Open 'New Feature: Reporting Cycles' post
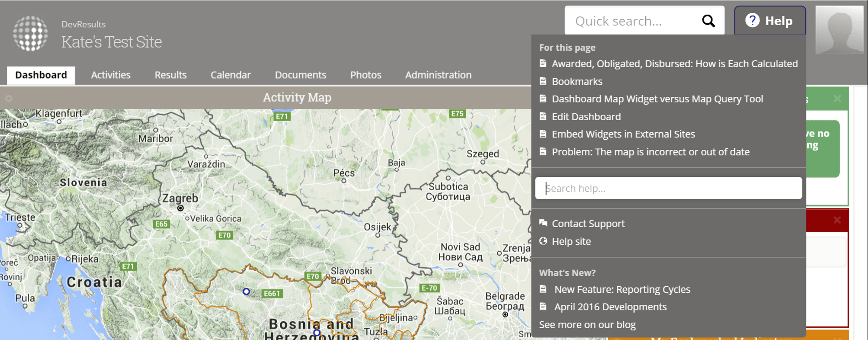Viewport: 868px width, 340px height. tap(622, 289)
